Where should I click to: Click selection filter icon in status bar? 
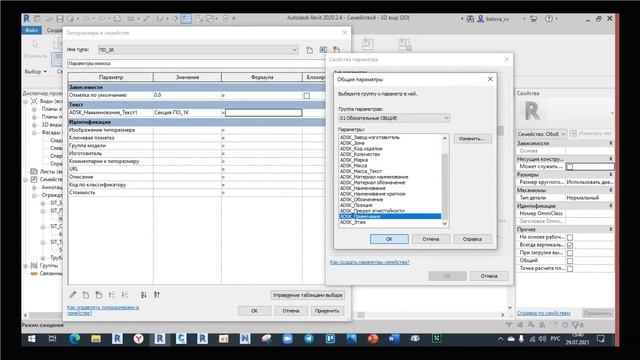pyautogui.click(x=575, y=325)
